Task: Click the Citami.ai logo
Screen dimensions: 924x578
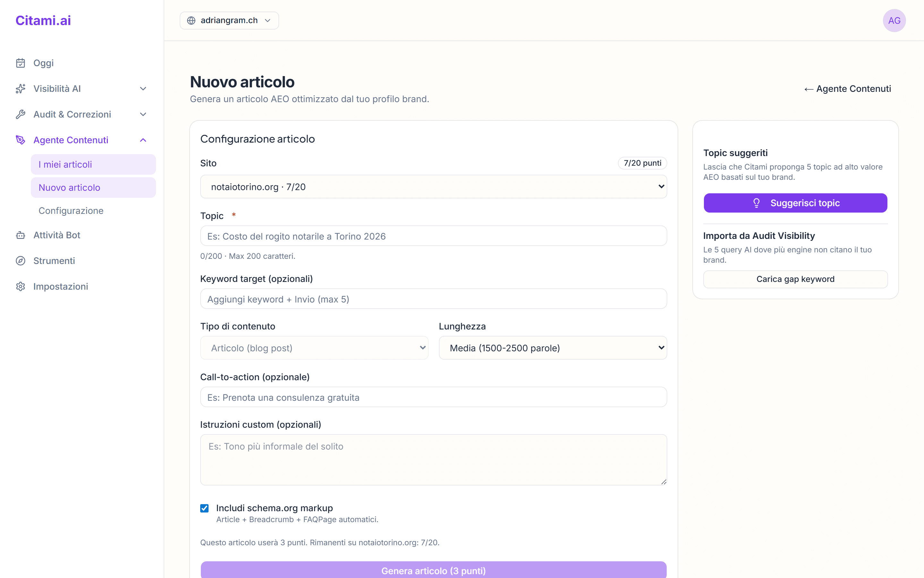Action: tap(43, 20)
